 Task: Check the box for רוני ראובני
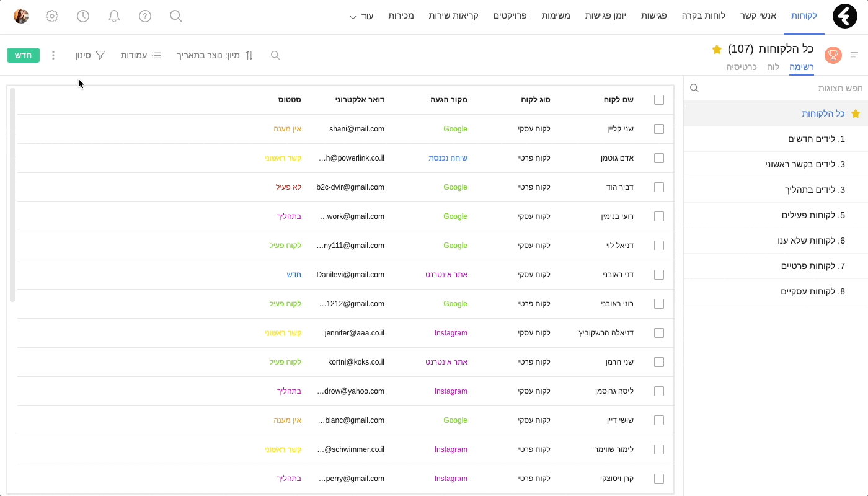(659, 304)
